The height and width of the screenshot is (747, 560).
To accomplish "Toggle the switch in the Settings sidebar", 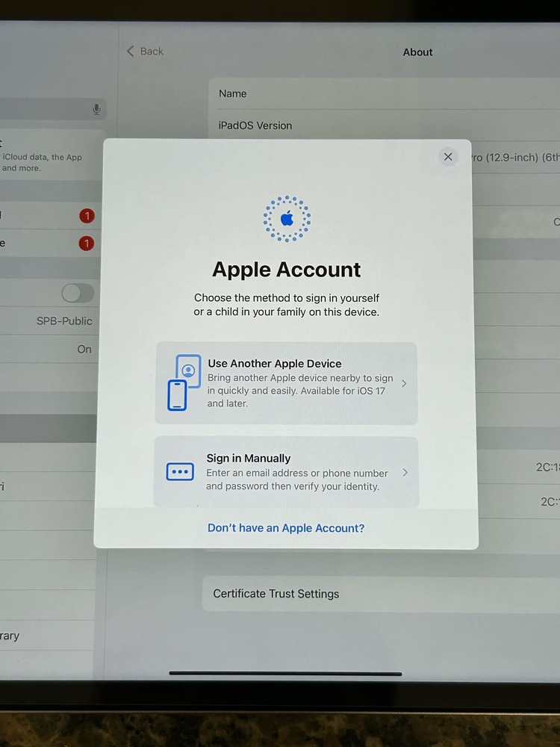I will tap(78, 293).
